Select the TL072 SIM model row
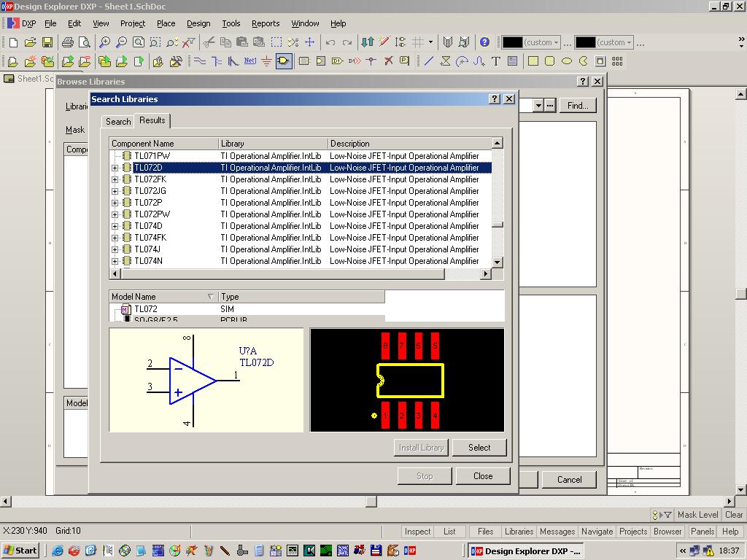Image resolution: width=747 pixels, height=560 pixels. click(x=248, y=309)
